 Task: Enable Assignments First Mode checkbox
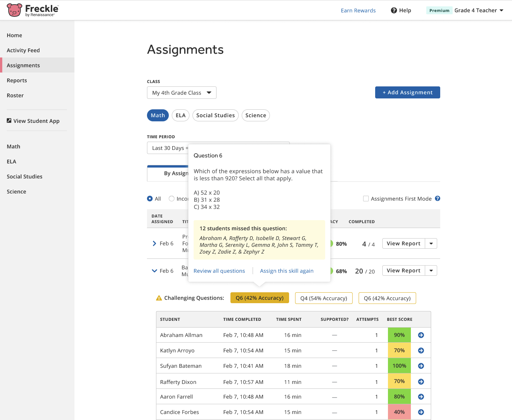(x=366, y=198)
